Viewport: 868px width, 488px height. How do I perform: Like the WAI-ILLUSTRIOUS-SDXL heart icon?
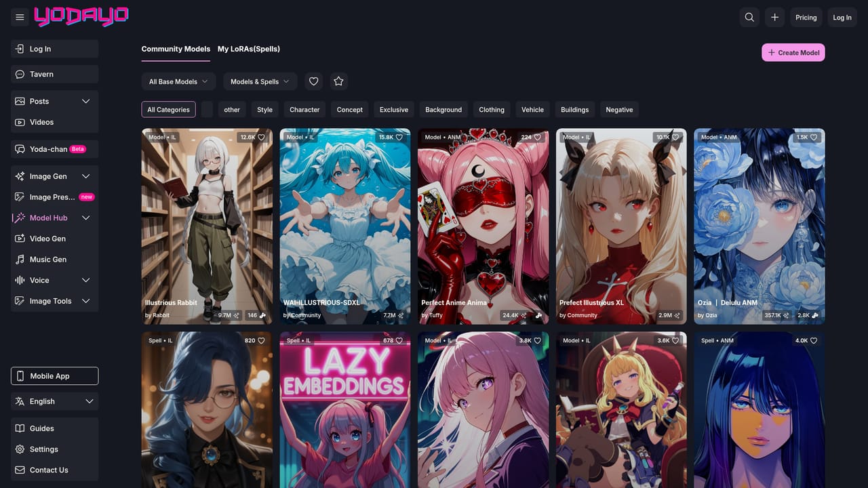point(399,137)
